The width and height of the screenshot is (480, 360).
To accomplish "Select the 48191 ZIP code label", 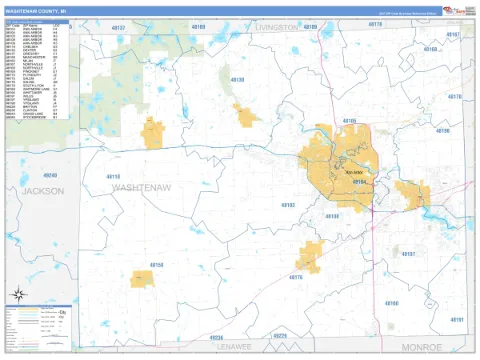I will pyautogui.click(x=457, y=320).
